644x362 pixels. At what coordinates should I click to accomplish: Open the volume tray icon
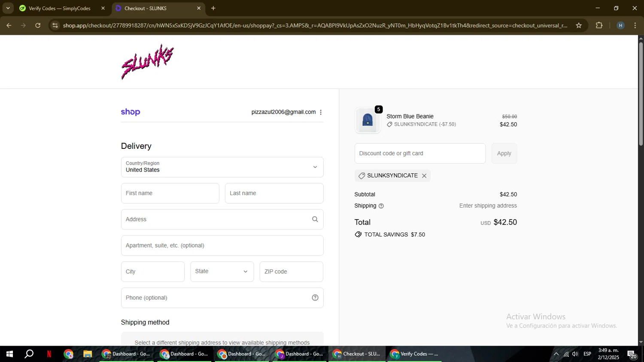tap(575, 354)
